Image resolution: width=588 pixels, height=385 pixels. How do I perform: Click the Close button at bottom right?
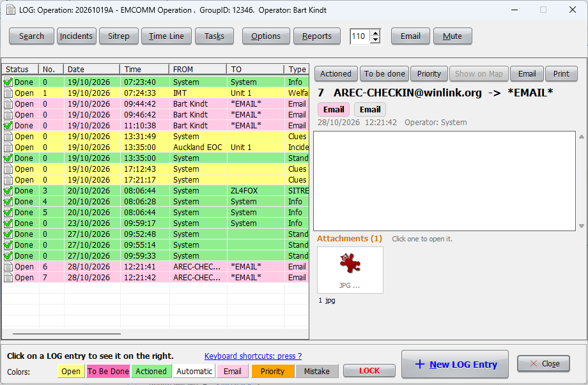click(544, 364)
